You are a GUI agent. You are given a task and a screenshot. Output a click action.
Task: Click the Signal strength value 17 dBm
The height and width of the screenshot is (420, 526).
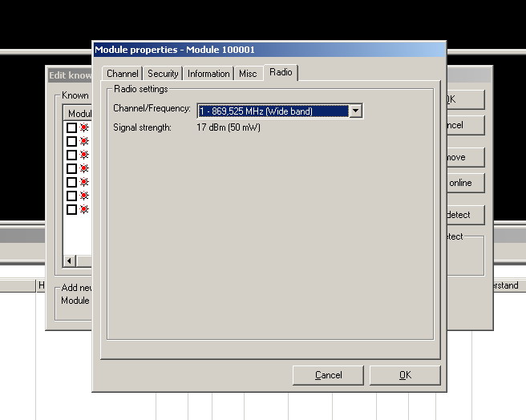click(229, 127)
